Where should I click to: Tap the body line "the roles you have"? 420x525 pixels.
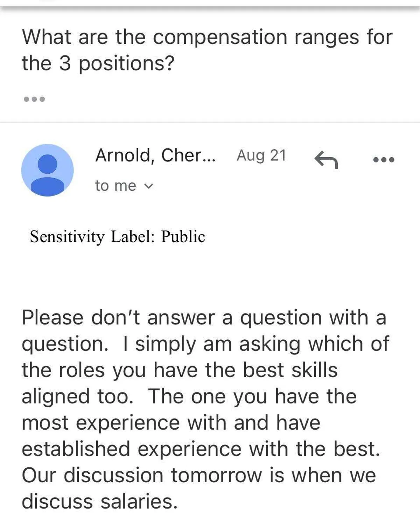click(179, 370)
